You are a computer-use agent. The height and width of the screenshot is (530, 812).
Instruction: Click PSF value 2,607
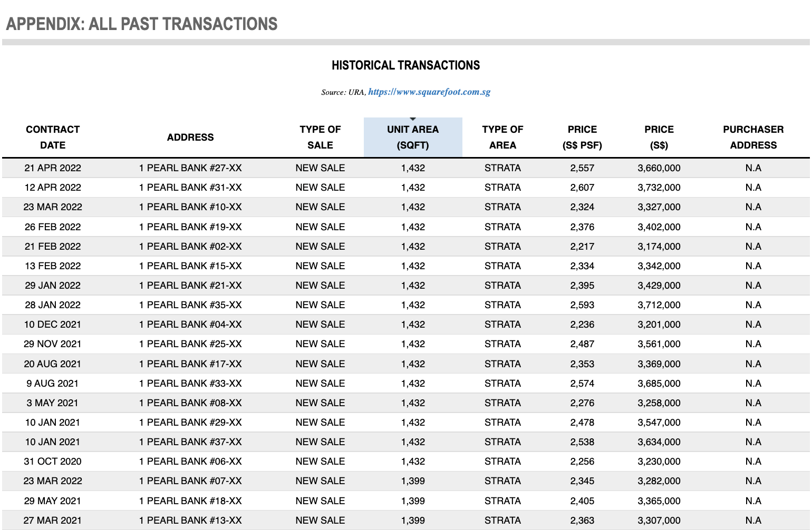coord(582,188)
